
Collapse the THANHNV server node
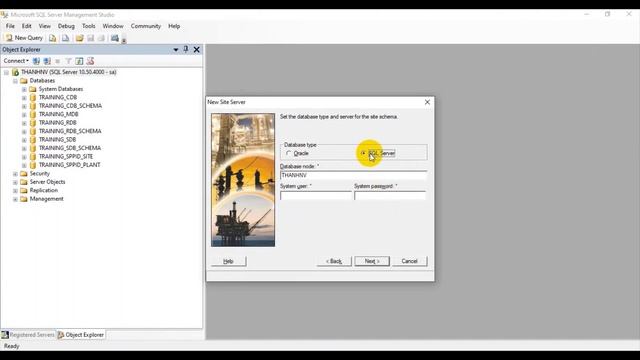pyautogui.click(x=7, y=72)
